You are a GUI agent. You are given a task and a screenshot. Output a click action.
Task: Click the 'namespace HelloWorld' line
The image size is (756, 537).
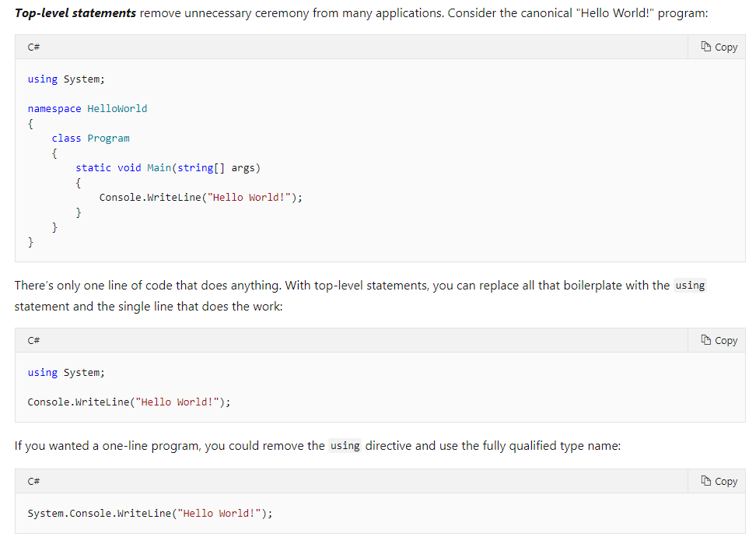coord(87,109)
